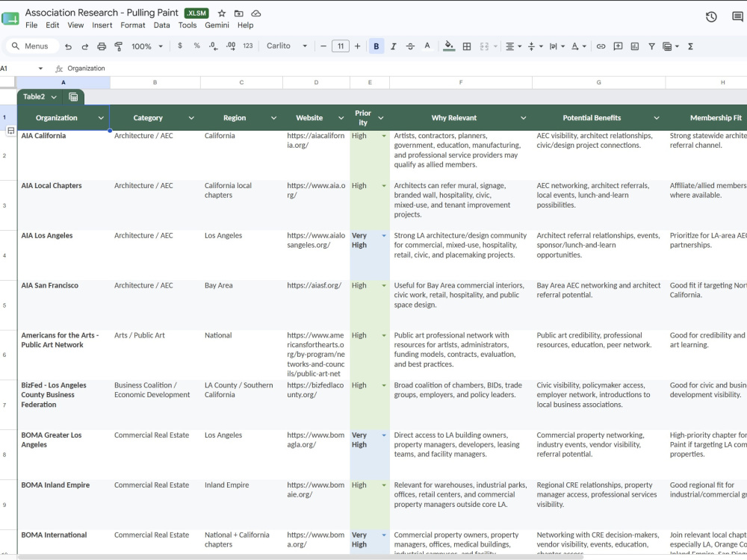Open vertical align dropdown
This screenshot has height=560, width=747.
click(535, 46)
